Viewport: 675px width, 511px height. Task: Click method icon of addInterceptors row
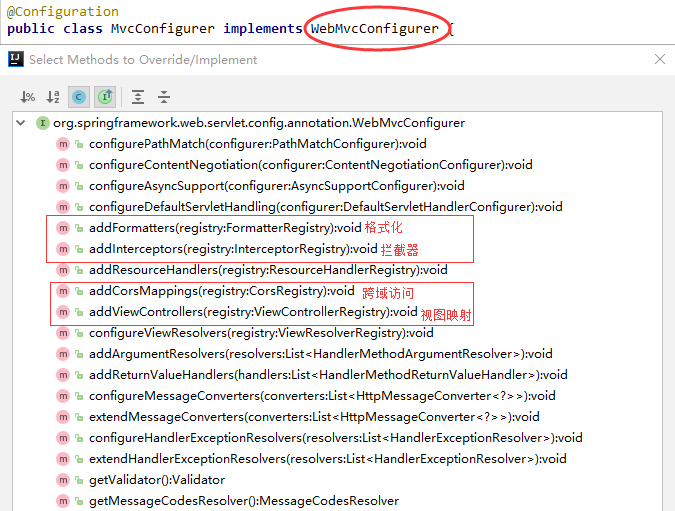pos(63,249)
